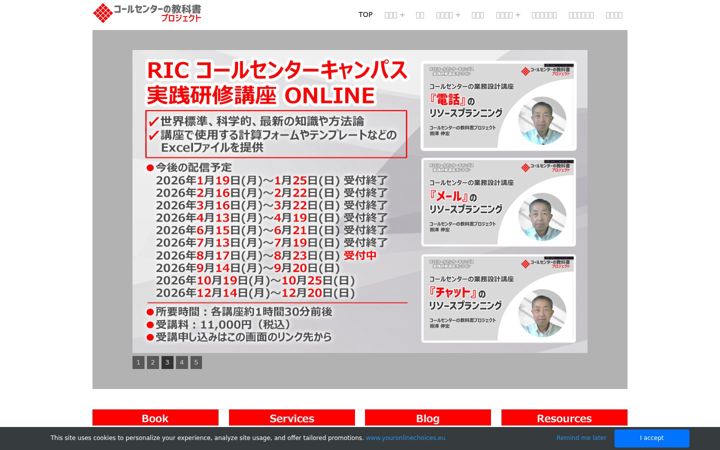
Task: Open the red Book section button
Action: tap(155, 418)
